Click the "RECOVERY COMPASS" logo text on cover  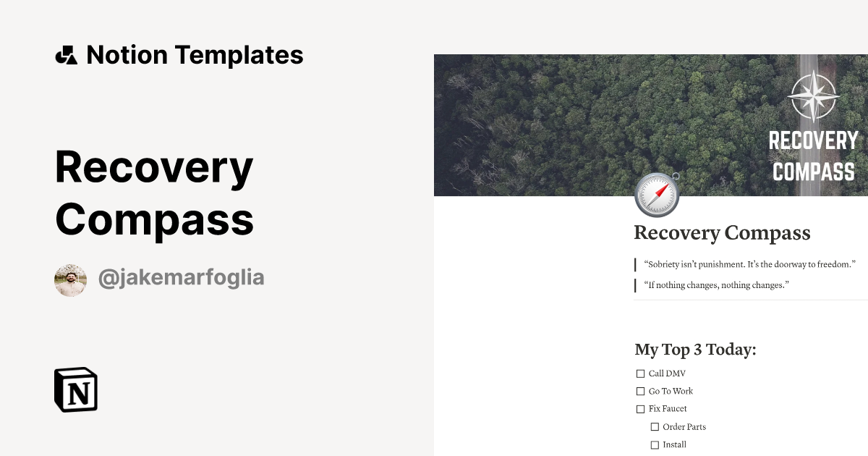(813, 156)
